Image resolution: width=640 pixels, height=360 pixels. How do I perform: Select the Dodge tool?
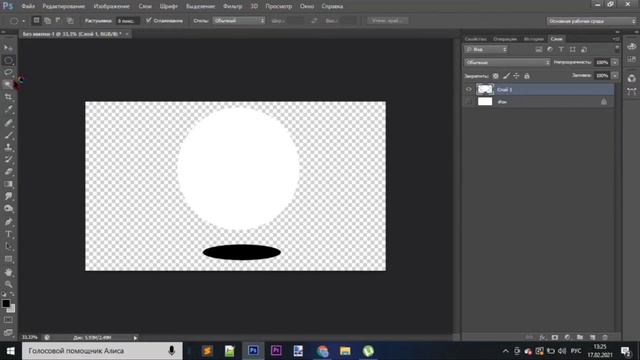click(x=8, y=209)
